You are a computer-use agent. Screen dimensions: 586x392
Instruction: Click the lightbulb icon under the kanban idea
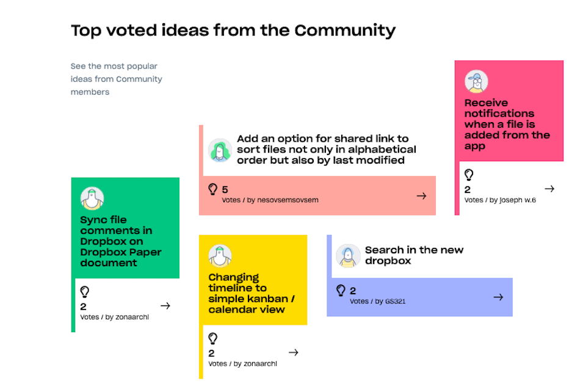(213, 338)
